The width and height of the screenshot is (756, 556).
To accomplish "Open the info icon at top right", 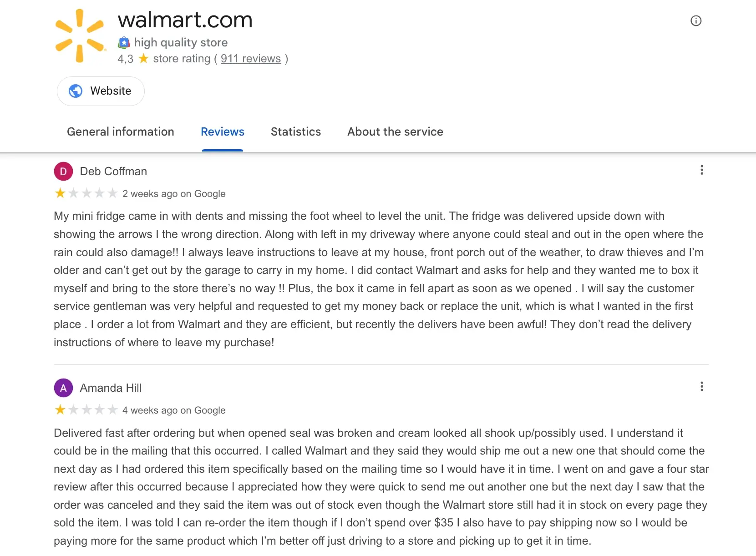I will [696, 21].
